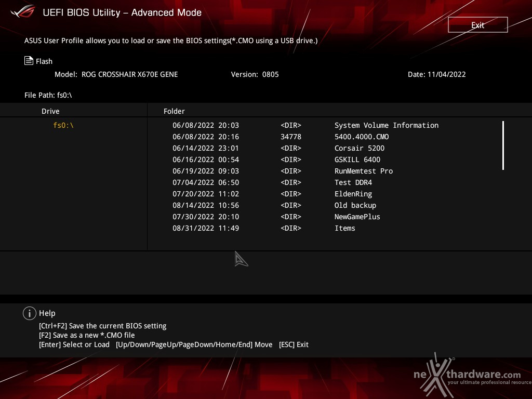Click the folder list scrollbar

pos(503,145)
